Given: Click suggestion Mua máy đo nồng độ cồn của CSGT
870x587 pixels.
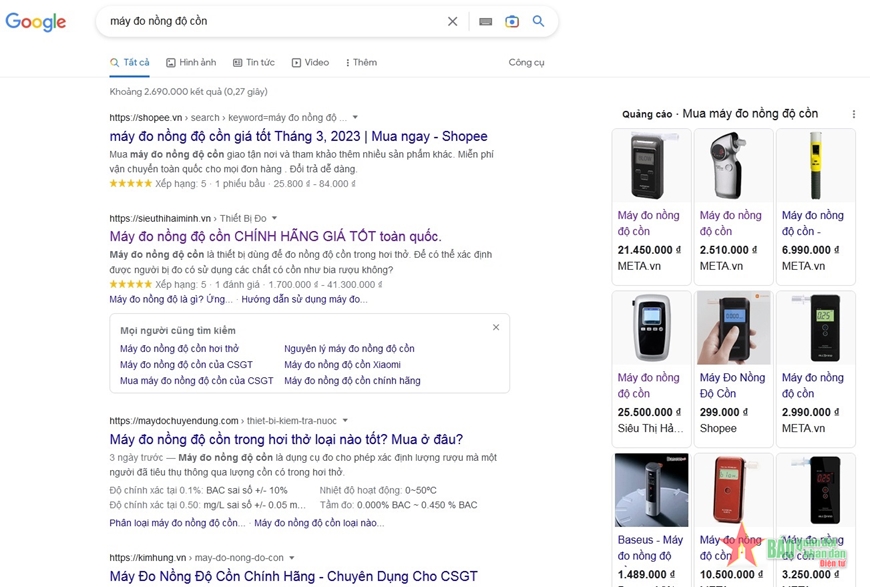Looking at the screenshot, I should pyautogui.click(x=196, y=381).
